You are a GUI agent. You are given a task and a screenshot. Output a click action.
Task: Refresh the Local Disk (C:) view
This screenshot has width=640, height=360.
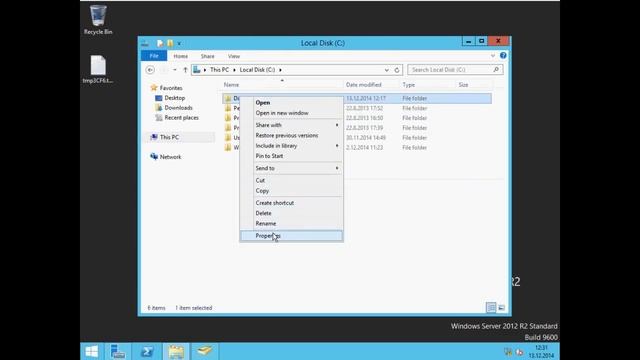[x=397, y=70]
